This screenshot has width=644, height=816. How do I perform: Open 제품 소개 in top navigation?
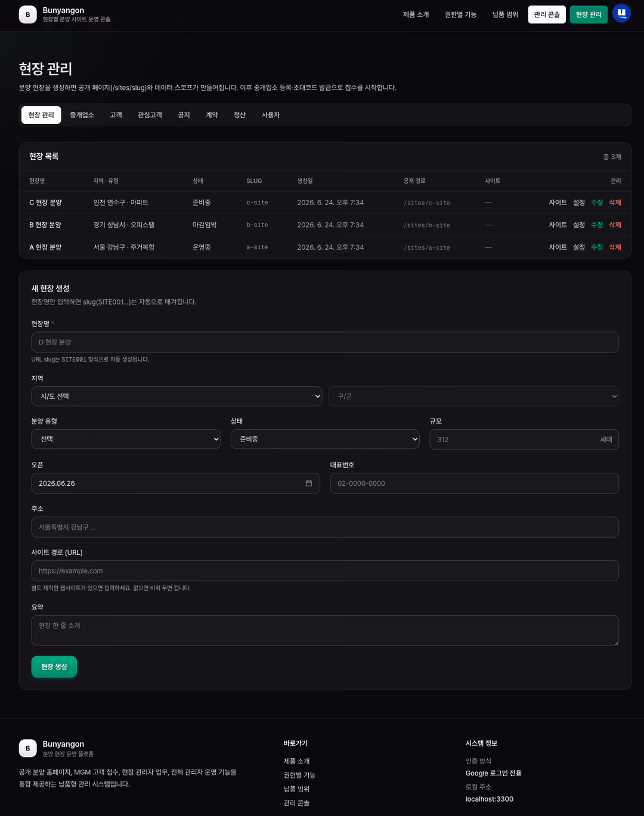pos(416,14)
